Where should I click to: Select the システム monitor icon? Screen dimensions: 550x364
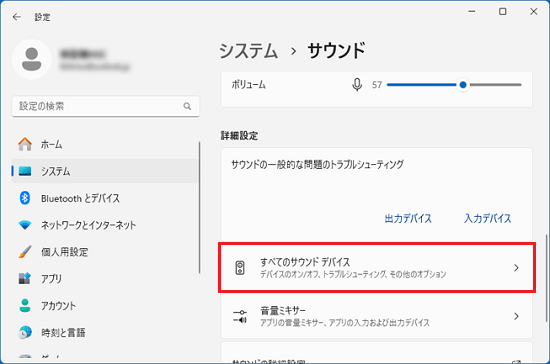click(x=25, y=171)
